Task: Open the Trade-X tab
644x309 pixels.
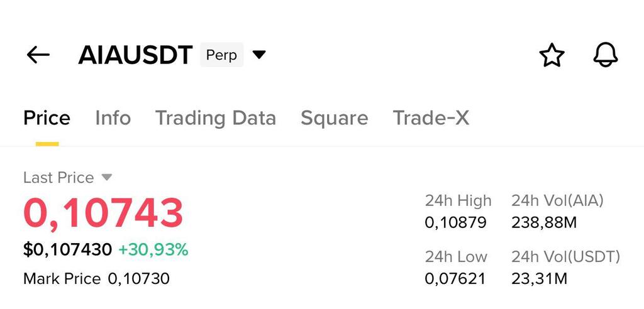Action: point(431,118)
